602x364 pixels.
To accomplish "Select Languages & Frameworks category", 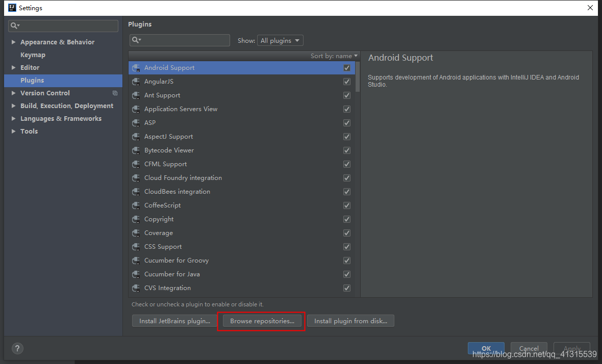I will coord(63,118).
